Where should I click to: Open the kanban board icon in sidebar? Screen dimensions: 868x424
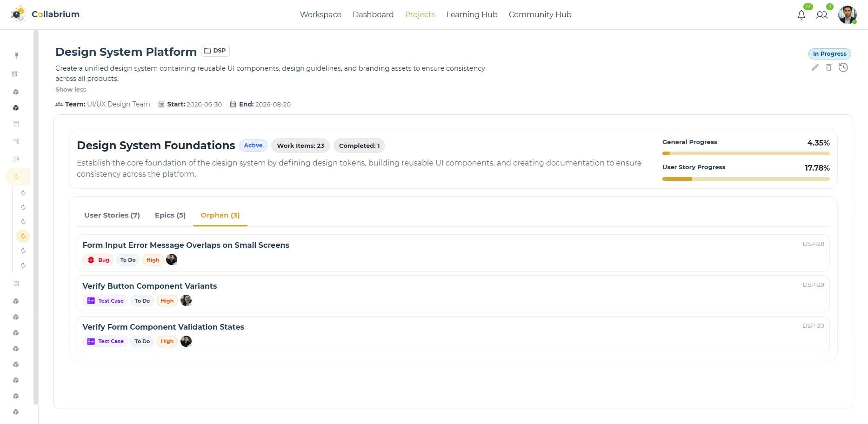click(x=16, y=159)
